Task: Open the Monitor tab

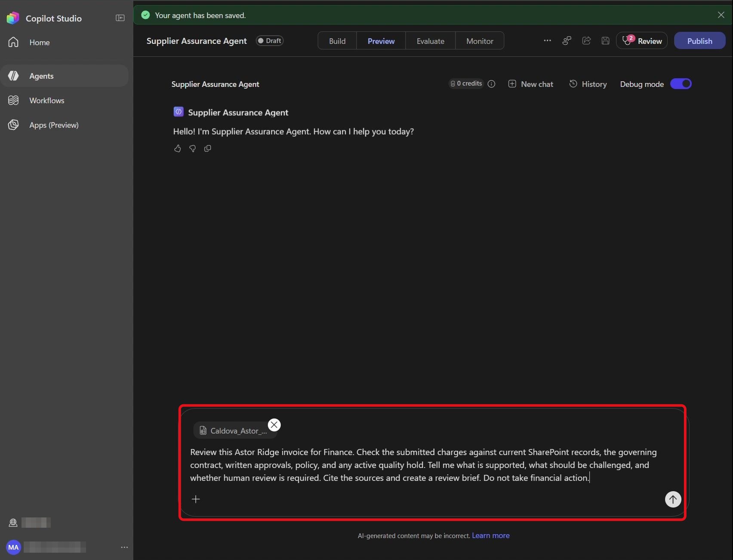Action: pos(480,41)
